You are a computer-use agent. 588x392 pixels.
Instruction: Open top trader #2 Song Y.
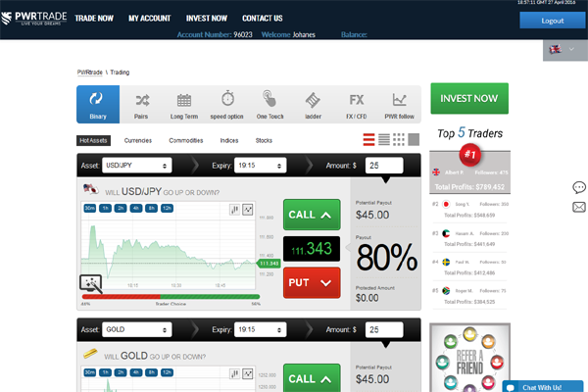click(x=469, y=210)
